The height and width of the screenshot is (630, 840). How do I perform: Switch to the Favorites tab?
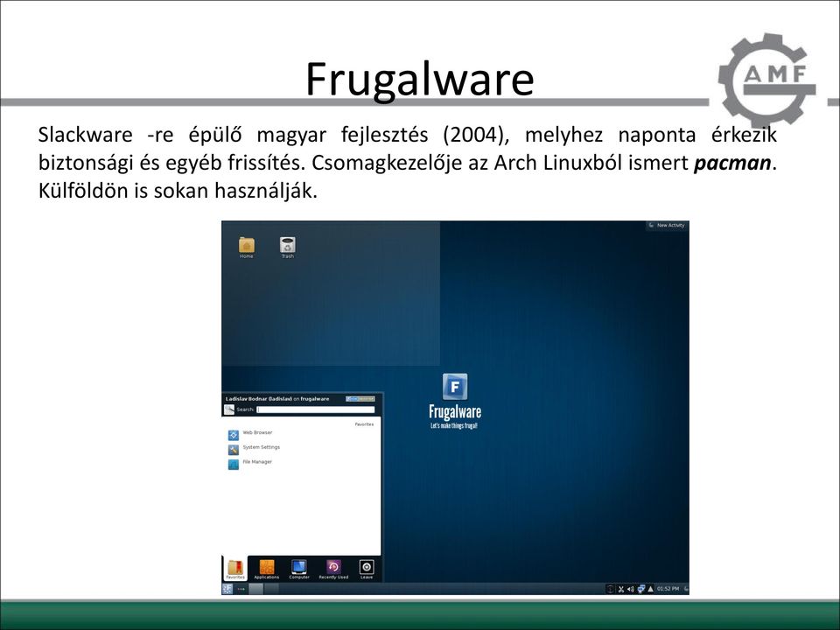[x=235, y=569]
